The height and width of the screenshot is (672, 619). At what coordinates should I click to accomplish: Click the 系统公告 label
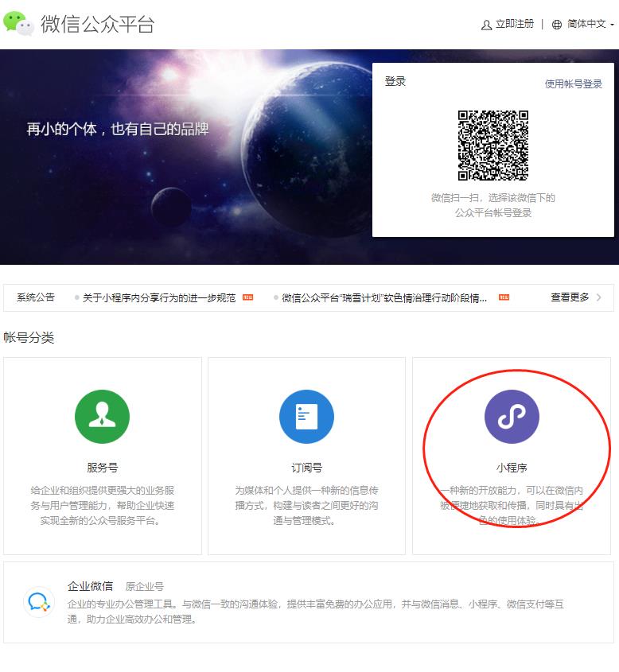(x=36, y=297)
